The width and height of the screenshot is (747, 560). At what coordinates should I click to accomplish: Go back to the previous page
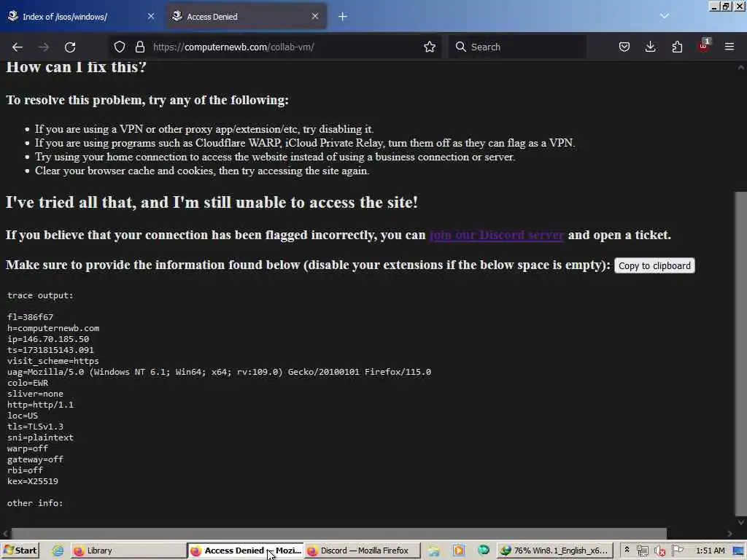[18, 47]
